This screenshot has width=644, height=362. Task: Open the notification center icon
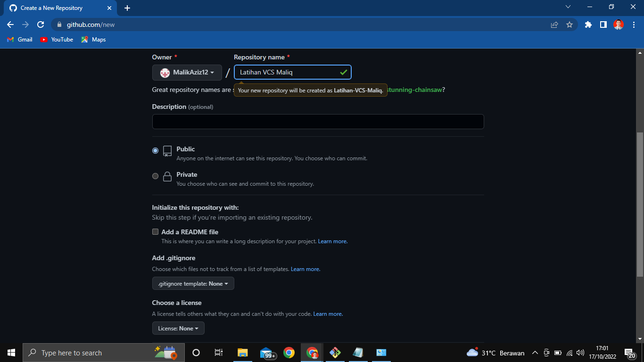click(629, 353)
